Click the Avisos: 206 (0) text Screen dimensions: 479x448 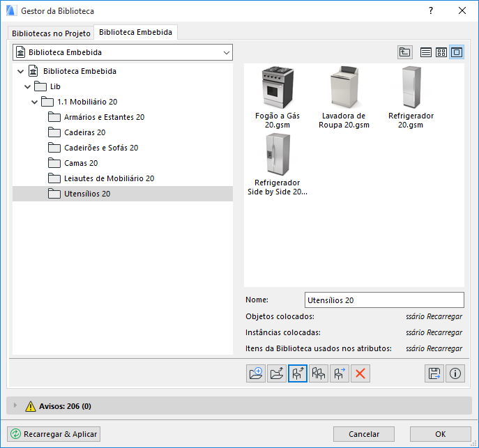65,406
